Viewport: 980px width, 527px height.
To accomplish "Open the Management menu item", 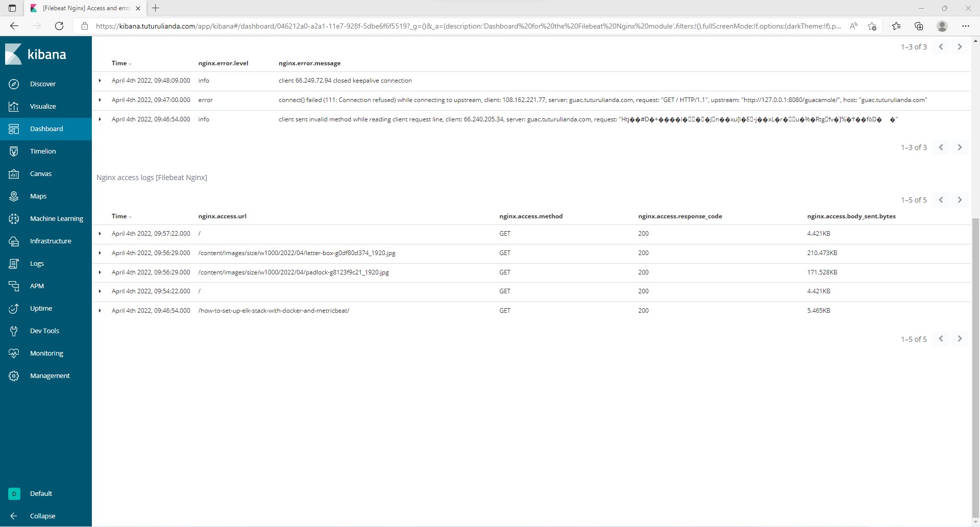I will 46,375.
